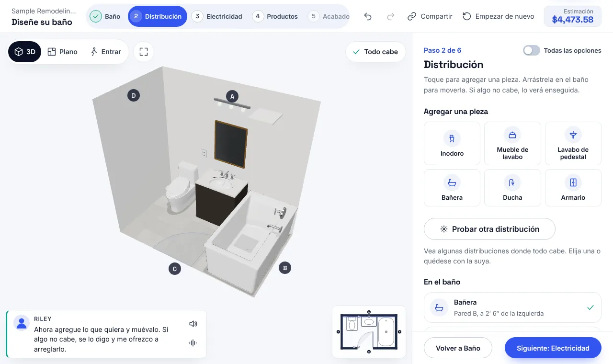613x364 pixels.
Task: Switch to the Plano view mode
Action: click(62, 52)
